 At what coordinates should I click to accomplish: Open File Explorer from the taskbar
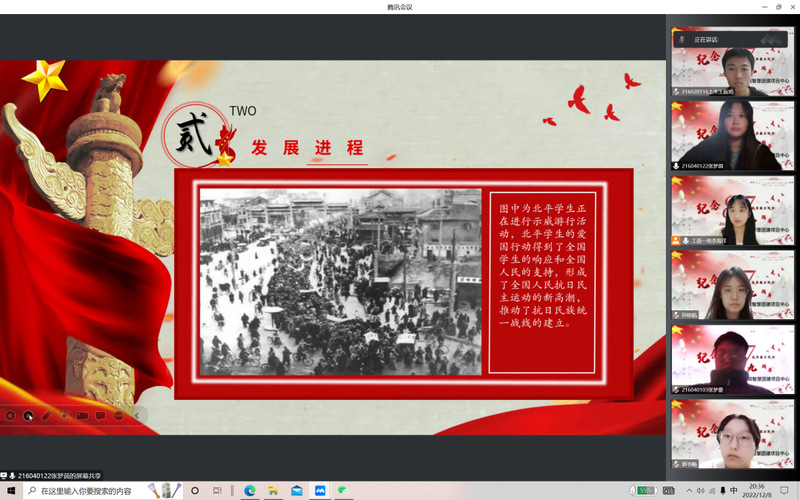(x=273, y=490)
